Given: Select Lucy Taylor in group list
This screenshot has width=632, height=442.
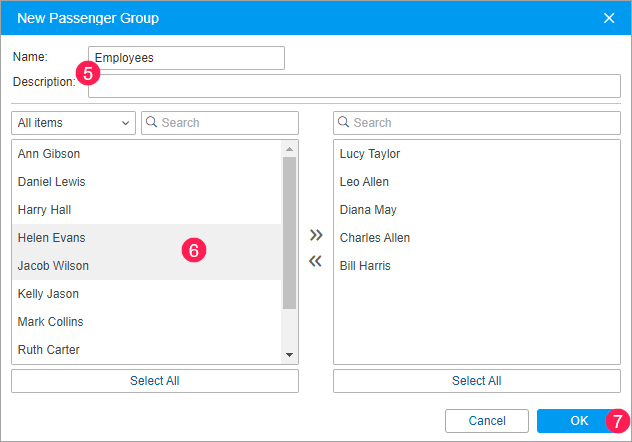Looking at the screenshot, I should coord(477,154).
